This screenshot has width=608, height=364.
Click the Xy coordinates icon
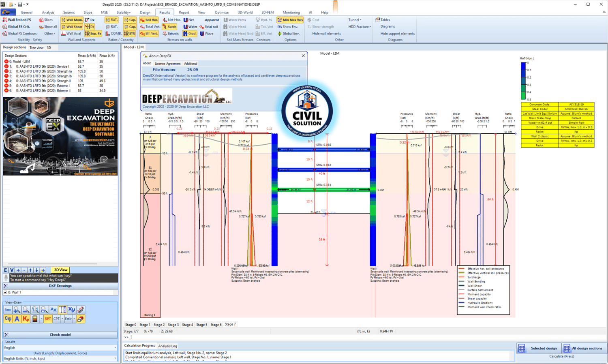pos(72,310)
